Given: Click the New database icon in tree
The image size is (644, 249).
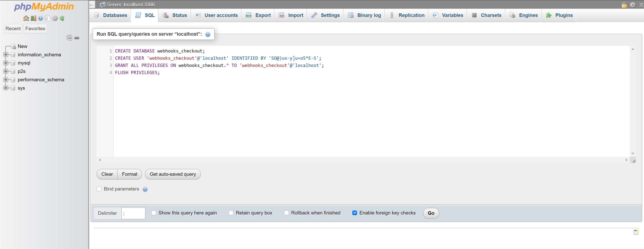Looking at the screenshot, I should pyautogui.click(x=13, y=46).
